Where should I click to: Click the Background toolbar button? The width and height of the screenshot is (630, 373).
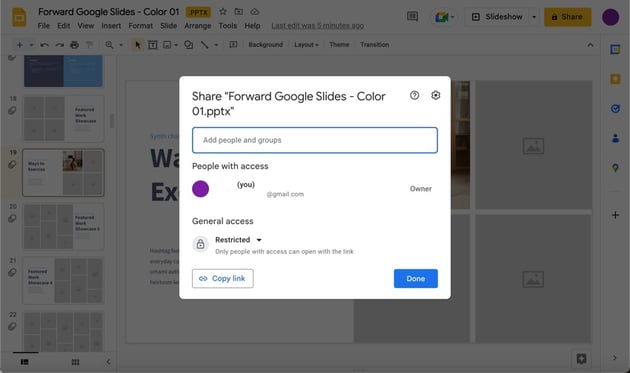click(266, 45)
